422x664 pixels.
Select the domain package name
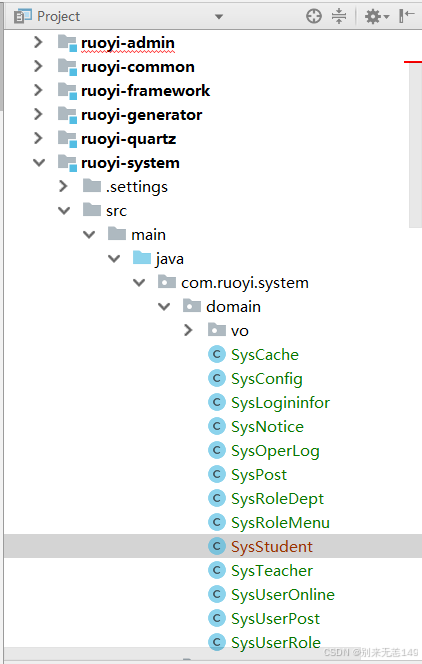tap(233, 307)
